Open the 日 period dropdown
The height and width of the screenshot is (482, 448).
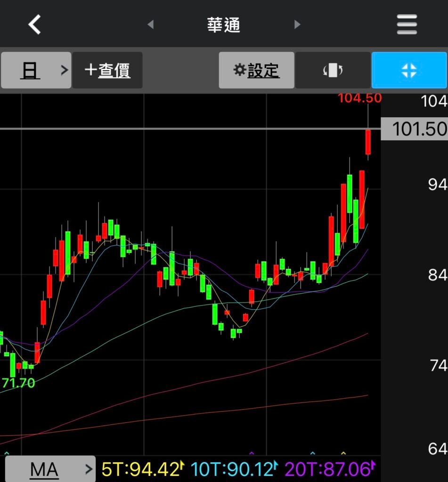click(36, 71)
